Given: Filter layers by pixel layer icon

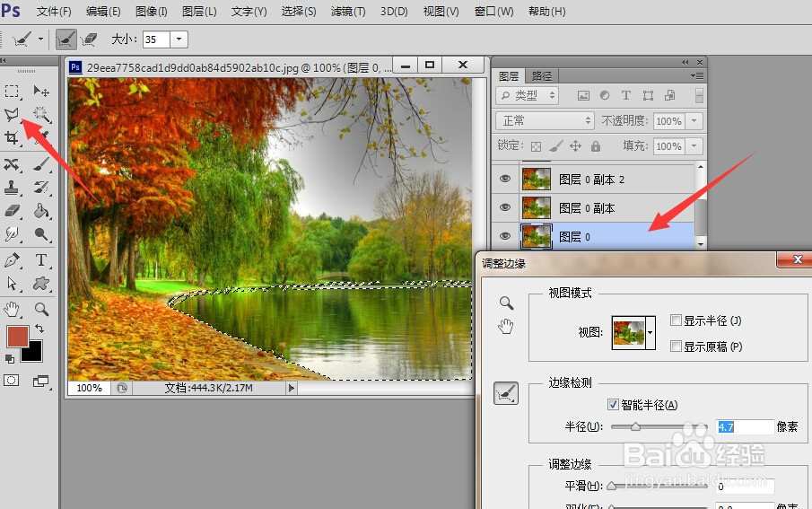Looking at the screenshot, I should (x=583, y=95).
